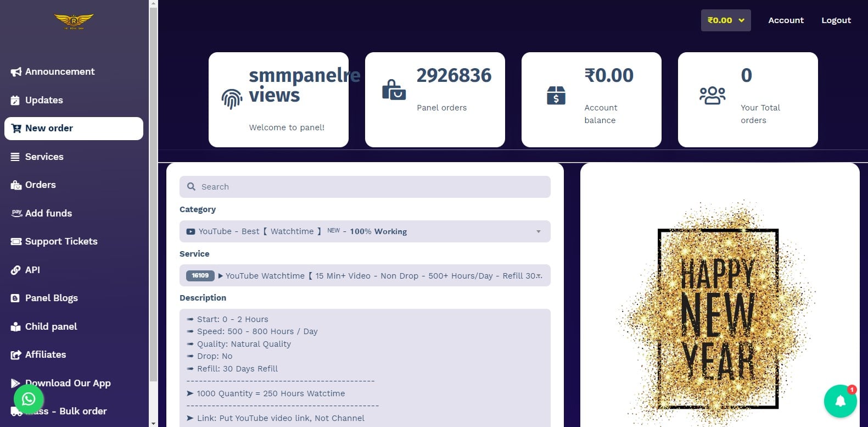Viewport: 868px width, 427px height.
Task: Click the Royal SMM winged logo
Action: point(74,21)
